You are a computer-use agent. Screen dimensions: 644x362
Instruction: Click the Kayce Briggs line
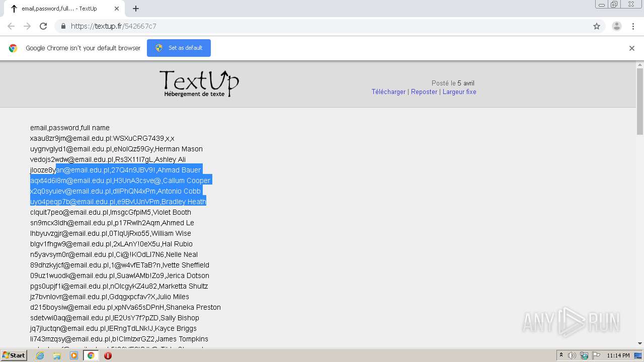113,328
